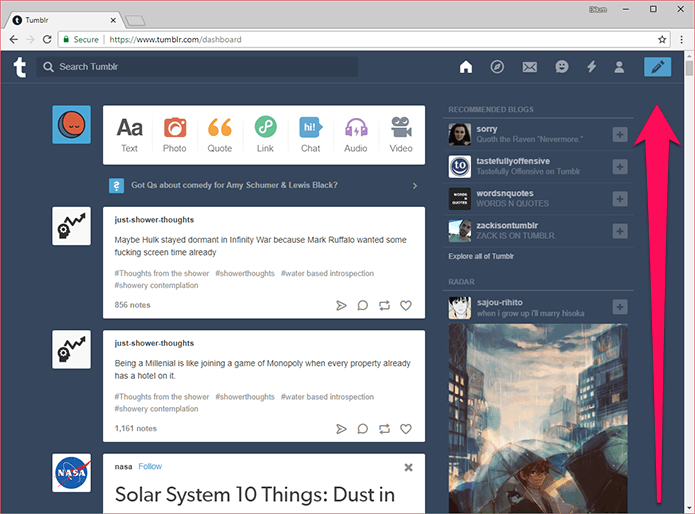View the 1,161 notes count
The image size is (695, 514).
tap(136, 428)
